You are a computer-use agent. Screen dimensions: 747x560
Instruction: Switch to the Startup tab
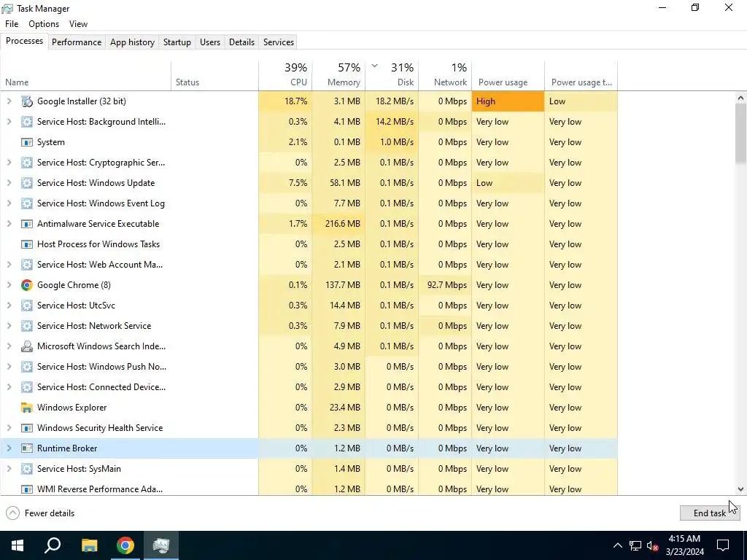177,42
